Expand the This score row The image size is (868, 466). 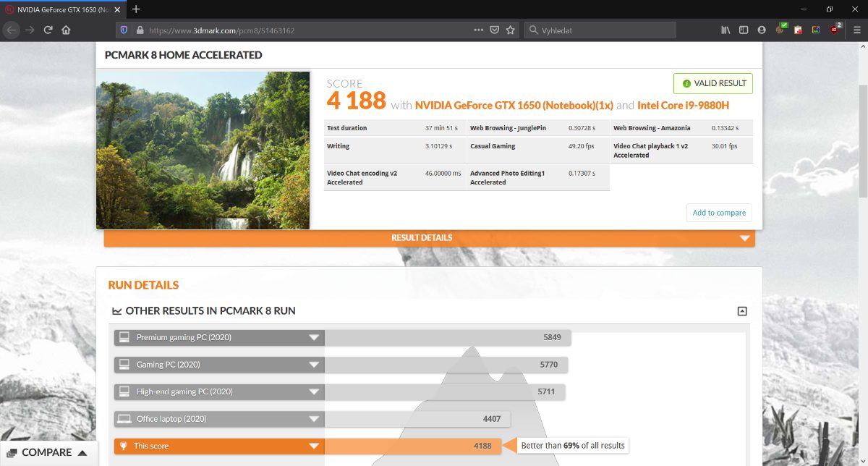pos(314,446)
